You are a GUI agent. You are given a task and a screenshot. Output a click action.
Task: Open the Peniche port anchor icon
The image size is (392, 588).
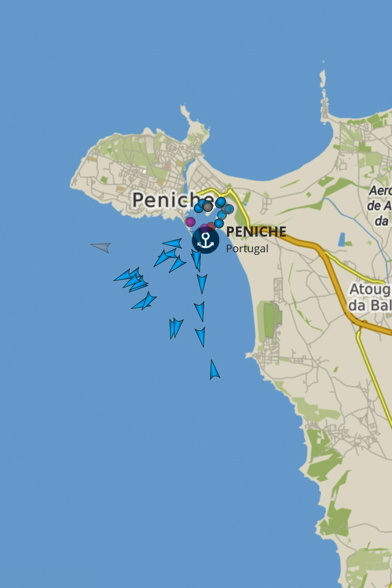pos(205,240)
